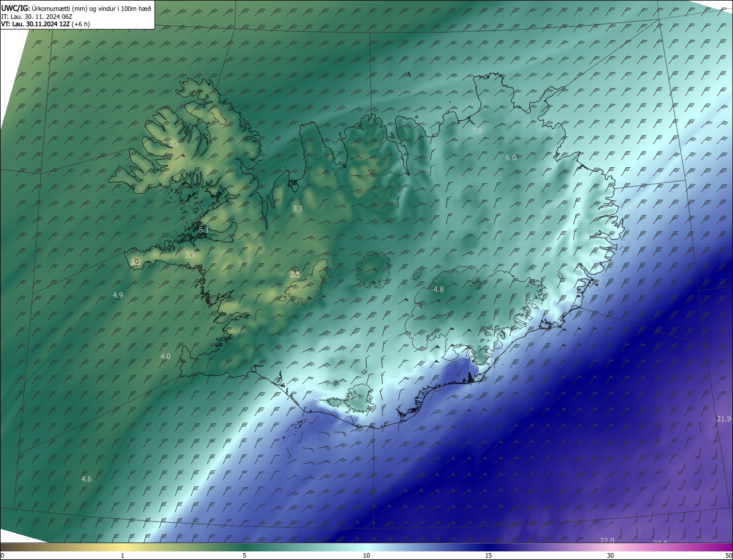Click the colorbar label '15'
This screenshot has height=560, width=733.
[x=488, y=555]
